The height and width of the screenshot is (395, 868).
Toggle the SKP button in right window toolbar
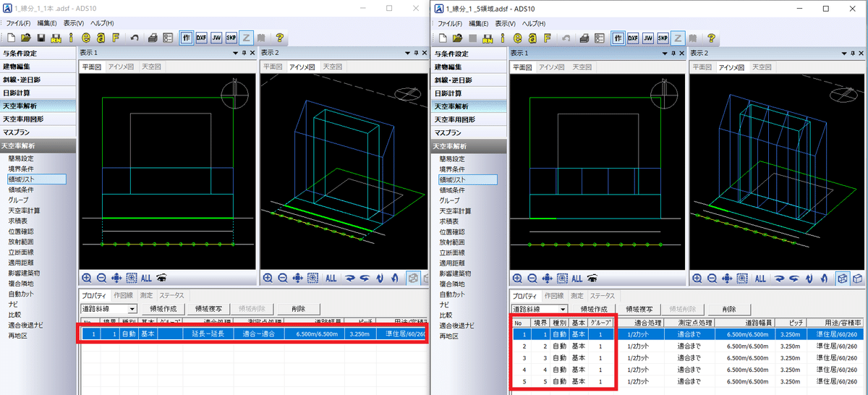click(x=663, y=38)
